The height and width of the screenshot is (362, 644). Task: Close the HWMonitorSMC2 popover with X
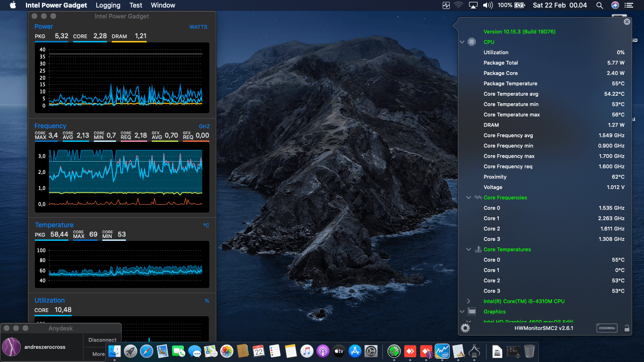(627, 22)
